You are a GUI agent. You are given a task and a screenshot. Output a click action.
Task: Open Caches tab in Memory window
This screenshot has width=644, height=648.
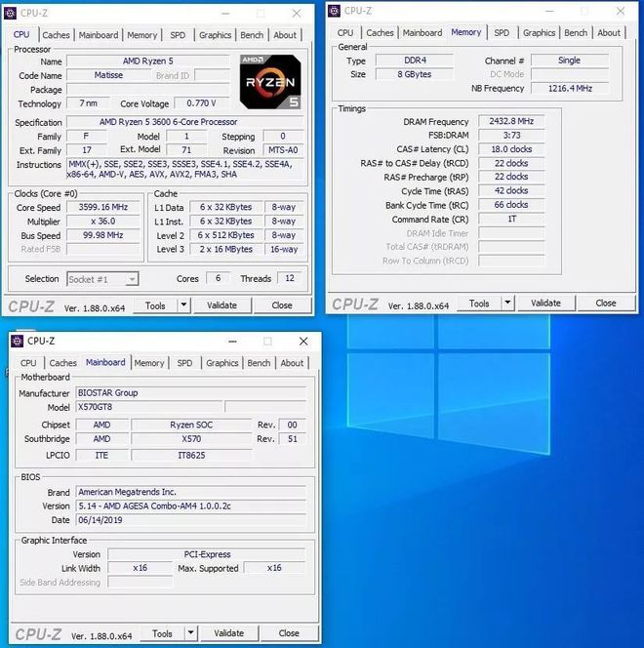tap(380, 32)
